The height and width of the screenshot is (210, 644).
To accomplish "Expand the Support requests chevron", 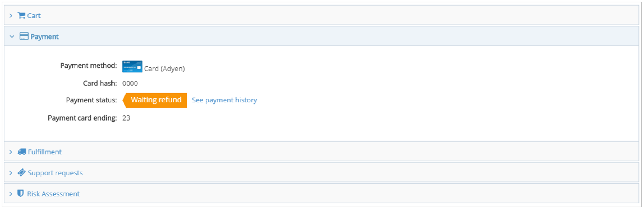I will point(11,173).
